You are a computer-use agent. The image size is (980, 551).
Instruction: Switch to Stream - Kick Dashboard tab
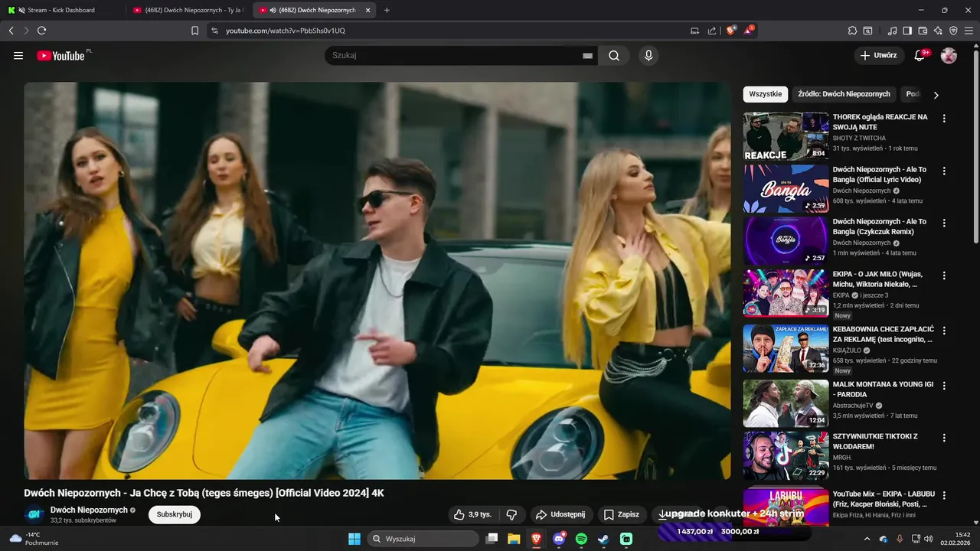63,10
